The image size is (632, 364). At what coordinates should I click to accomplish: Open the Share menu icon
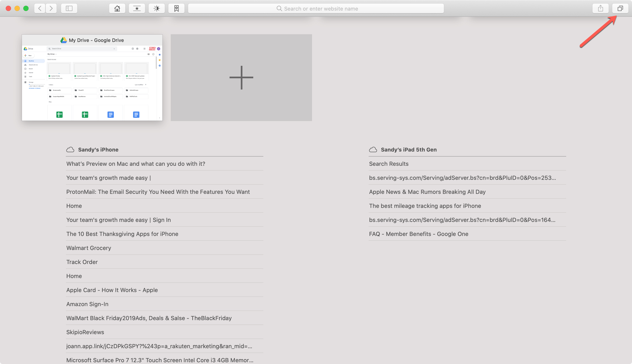coord(600,8)
